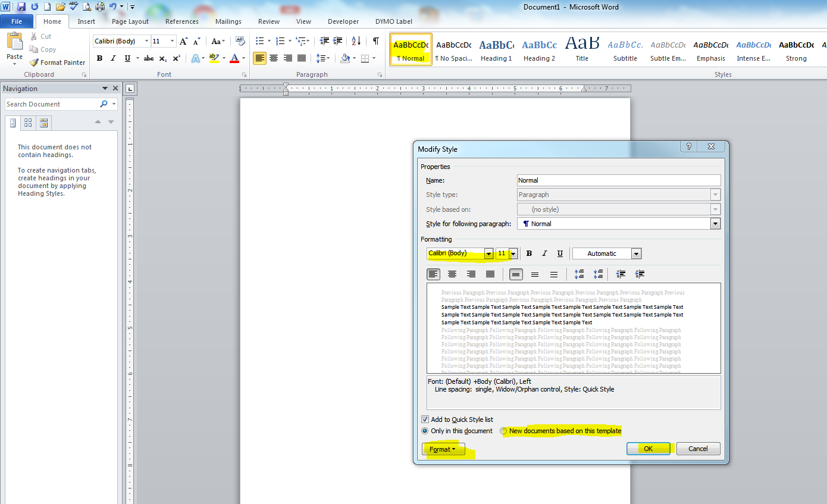Toggle the Show/Hide paragraph marks icon

pos(375,41)
